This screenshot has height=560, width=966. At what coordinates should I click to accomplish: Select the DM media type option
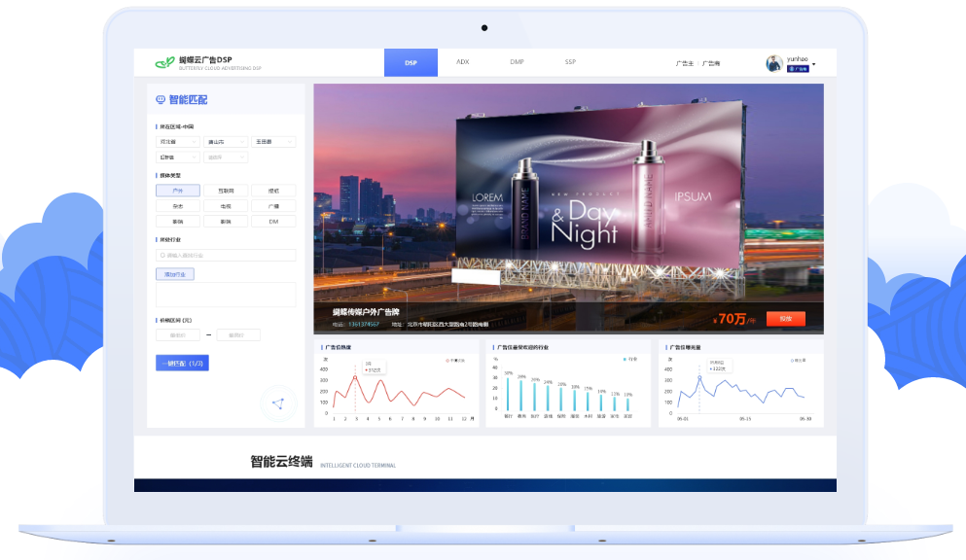pos(273,222)
